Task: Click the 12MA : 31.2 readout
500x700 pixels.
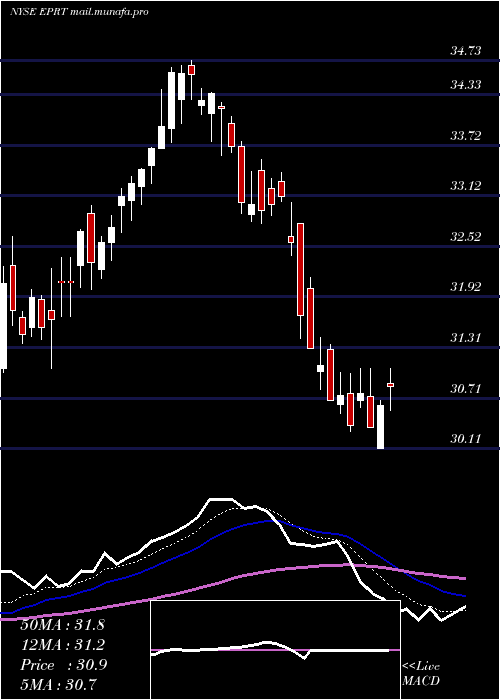Action: pyautogui.click(x=62, y=645)
